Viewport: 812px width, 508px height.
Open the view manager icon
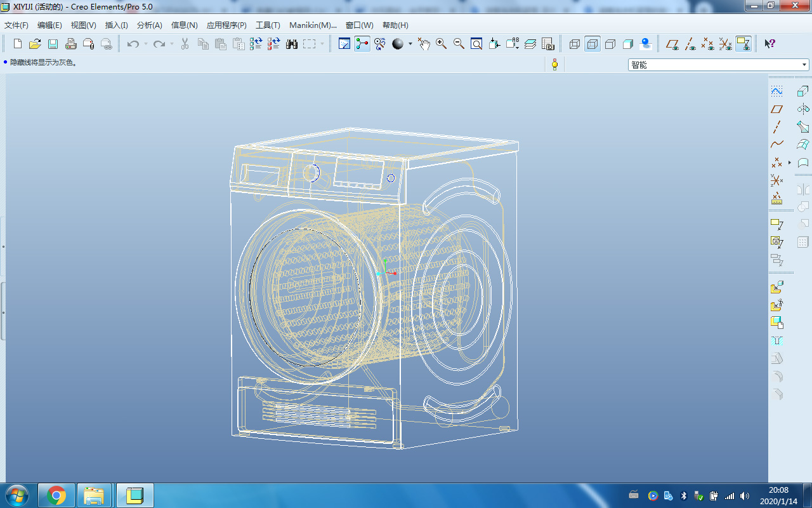pyautogui.click(x=548, y=44)
